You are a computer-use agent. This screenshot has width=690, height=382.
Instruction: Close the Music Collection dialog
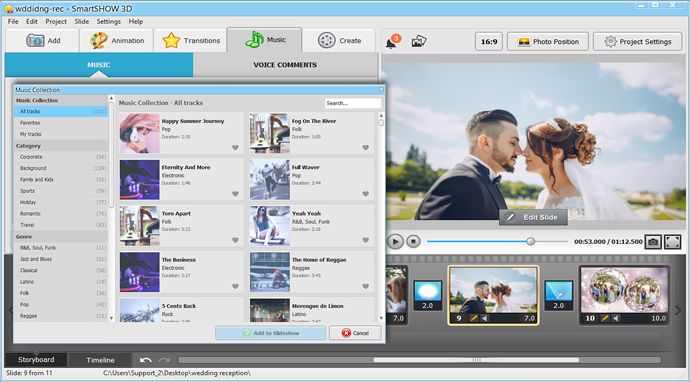pos(381,89)
